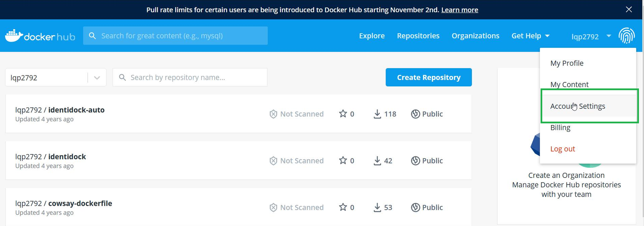Click the star icon for cowsay-dockerfile
Viewport: 644px width, 226px height.
[343, 208]
